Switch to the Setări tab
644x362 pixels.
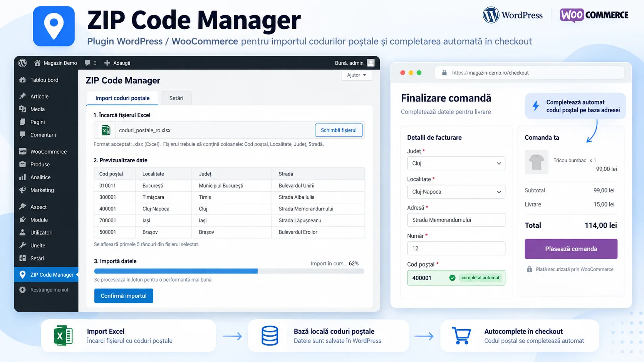pyautogui.click(x=176, y=98)
